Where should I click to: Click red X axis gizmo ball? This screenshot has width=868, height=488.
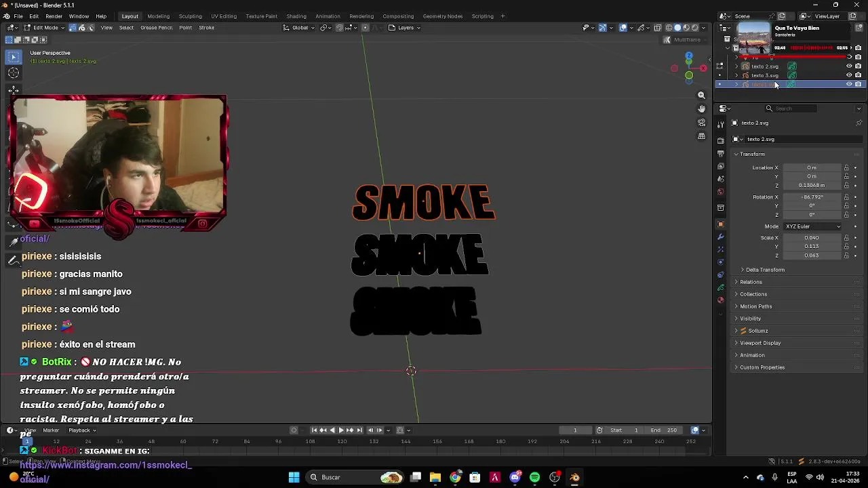click(x=703, y=68)
